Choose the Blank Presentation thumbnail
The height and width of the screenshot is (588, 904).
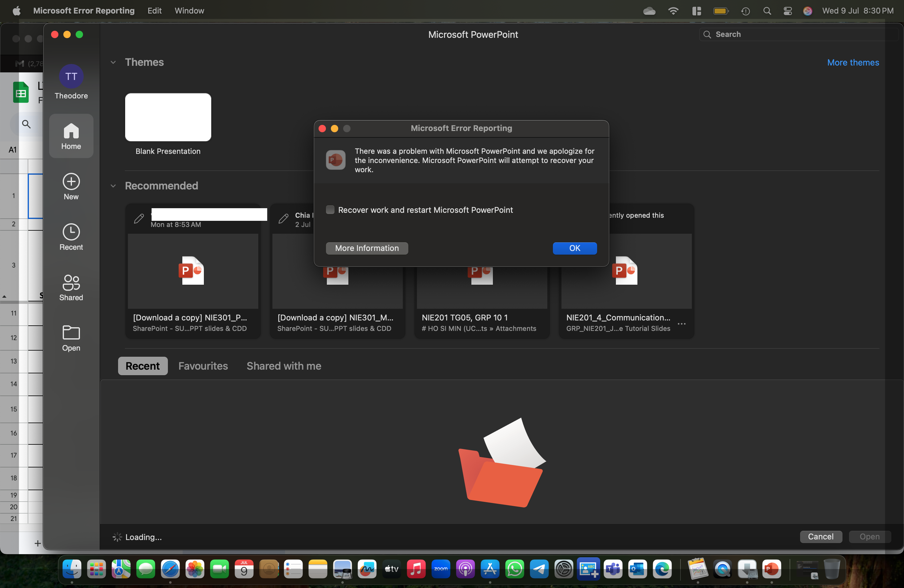pos(168,117)
